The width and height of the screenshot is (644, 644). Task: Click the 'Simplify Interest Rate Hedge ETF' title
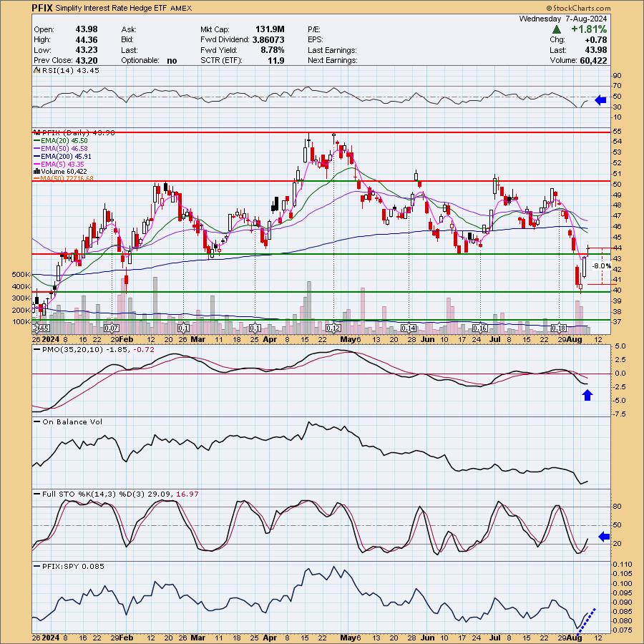111,8
